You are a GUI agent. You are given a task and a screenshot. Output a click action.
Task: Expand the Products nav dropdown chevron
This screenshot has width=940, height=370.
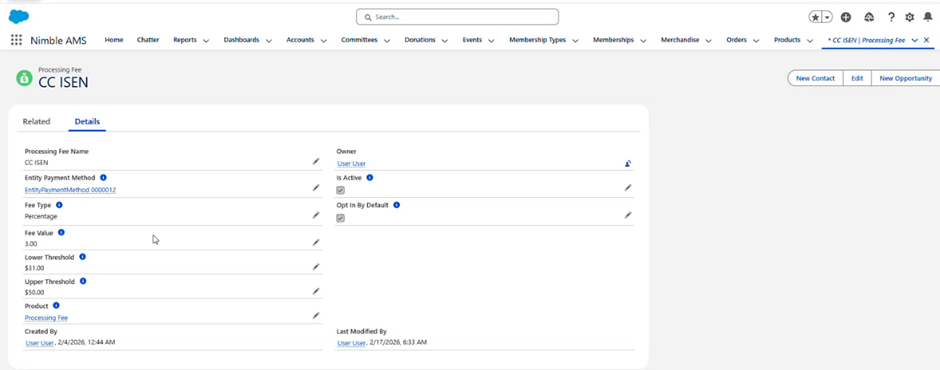click(810, 41)
